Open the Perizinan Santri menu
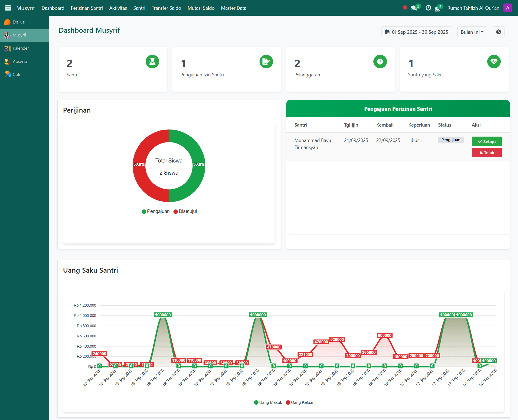This screenshot has height=420, width=518. [x=87, y=8]
